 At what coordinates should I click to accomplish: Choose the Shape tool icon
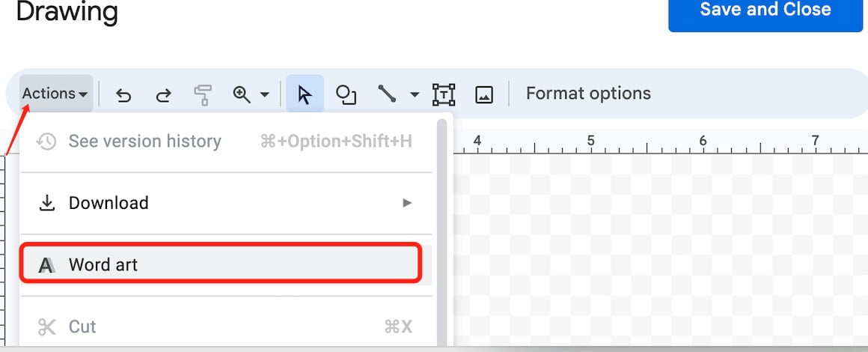(x=346, y=95)
